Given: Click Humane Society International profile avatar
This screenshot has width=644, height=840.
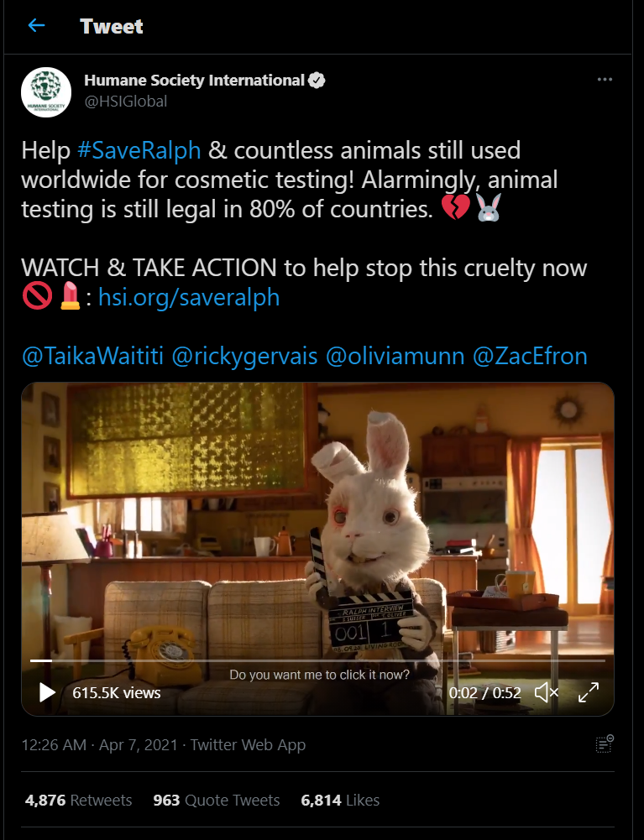Looking at the screenshot, I should coord(46,92).
